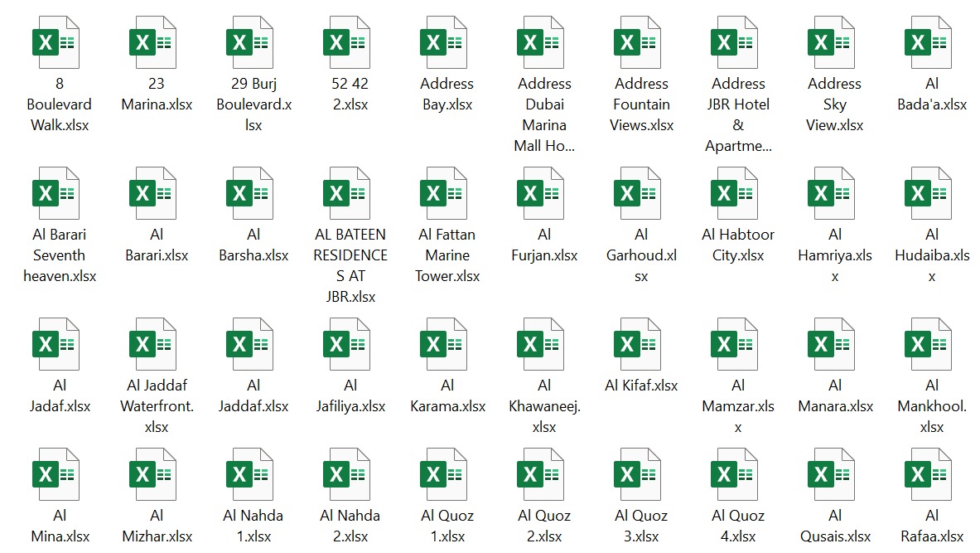Open the Address Bay.xlsx file
The image size is (980, 553).
[x=446, y=40]
